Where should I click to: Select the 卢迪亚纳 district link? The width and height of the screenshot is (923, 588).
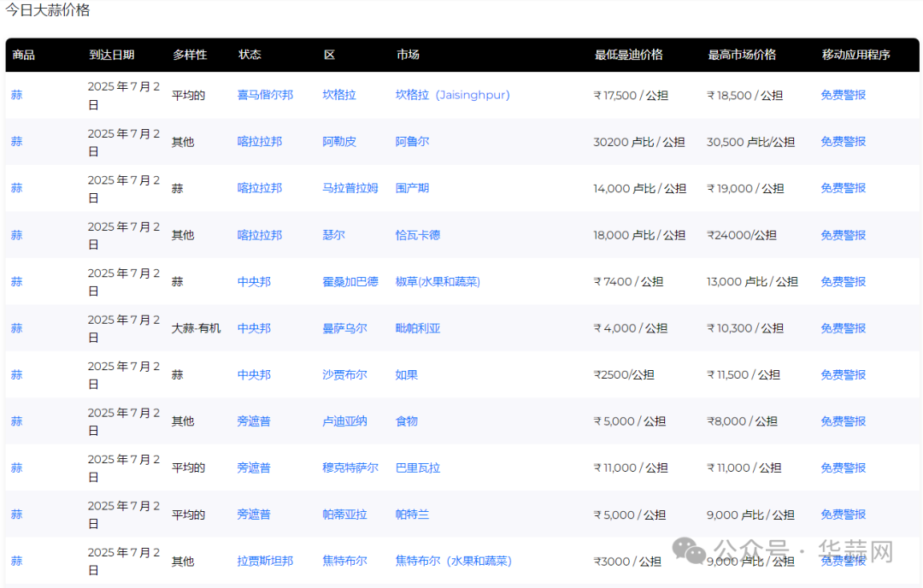coord(344,421)
